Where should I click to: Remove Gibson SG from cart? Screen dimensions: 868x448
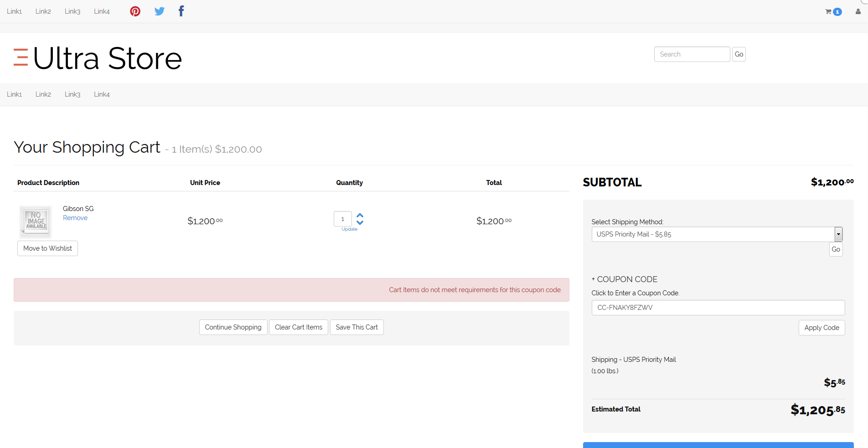[75, 218]
